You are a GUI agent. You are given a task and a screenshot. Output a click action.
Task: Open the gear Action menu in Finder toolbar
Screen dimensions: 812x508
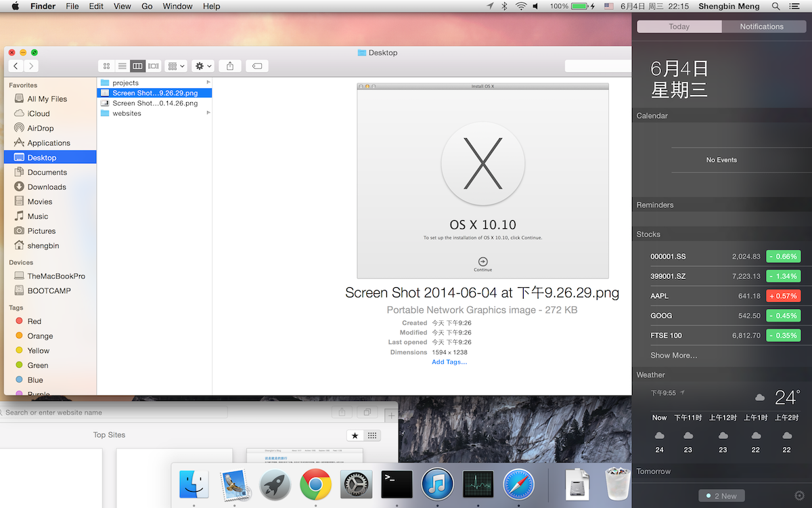coord(203,66)
